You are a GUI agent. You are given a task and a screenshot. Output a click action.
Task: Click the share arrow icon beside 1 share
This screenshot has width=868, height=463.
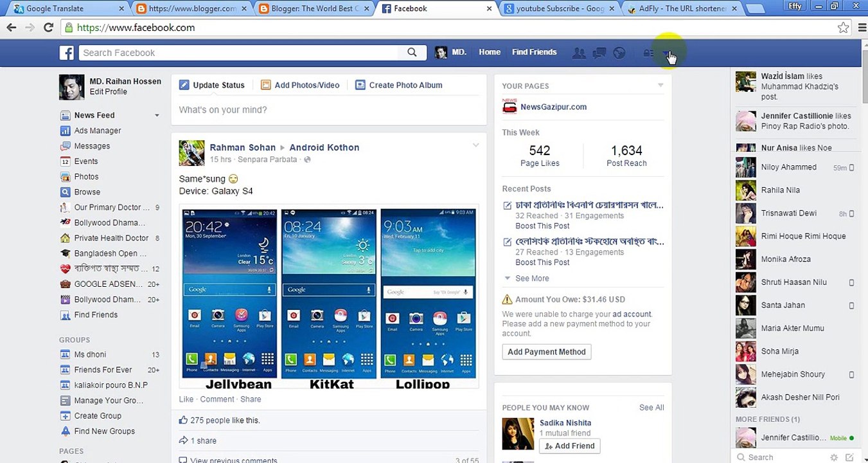pos(184,440)
